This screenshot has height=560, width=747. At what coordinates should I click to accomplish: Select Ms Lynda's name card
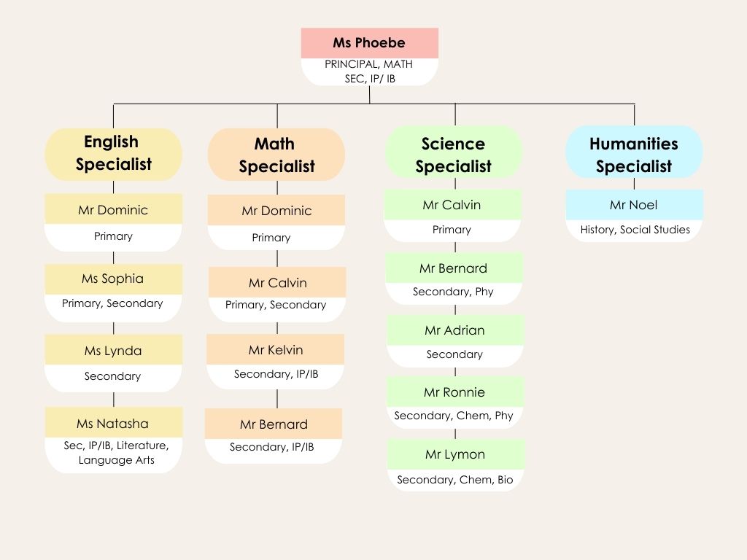coord(113,363)
